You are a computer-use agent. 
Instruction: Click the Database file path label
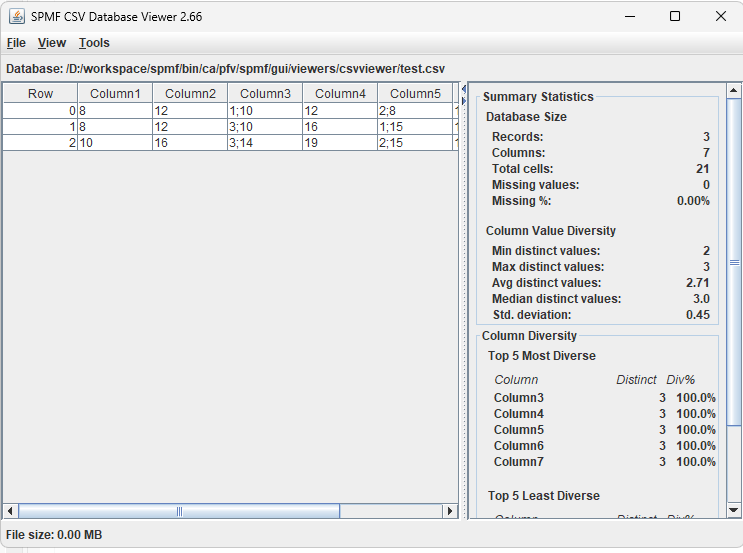tap(226, 69)
